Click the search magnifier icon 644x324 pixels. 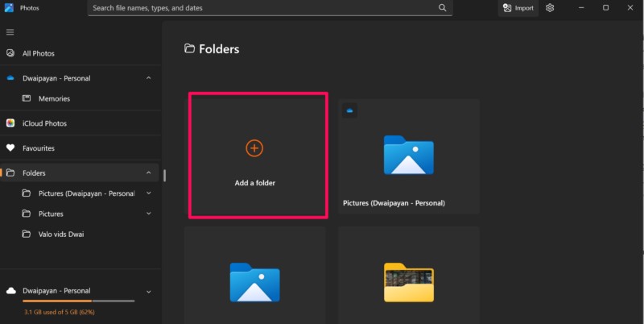coord(442,8)
